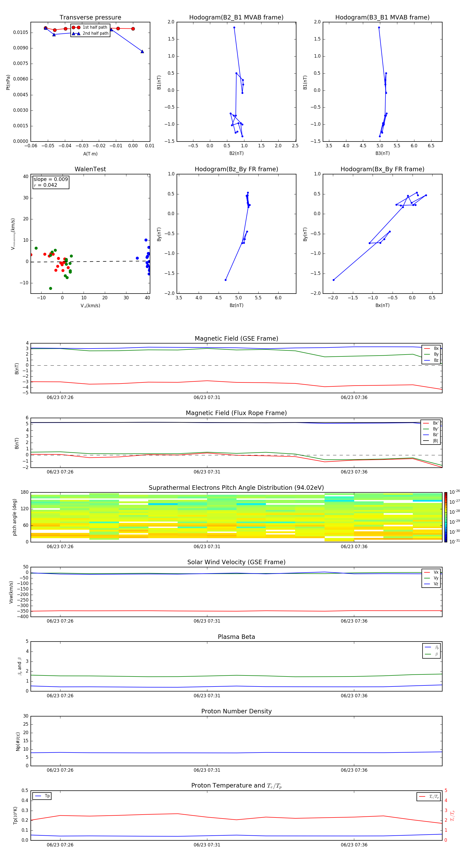The width and height of the screenshot is (473, 868).
Task: Select the '1st half path' legend entry
Action: pyautogui.click(x=90, y=27)
